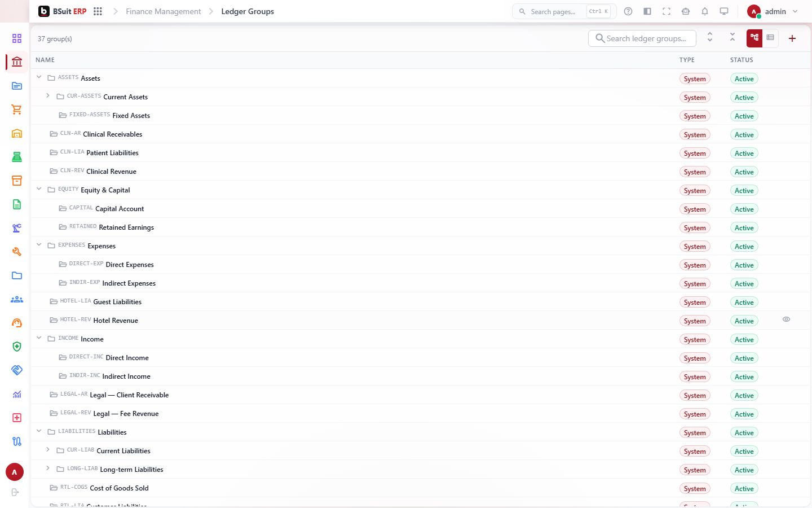
Task: Open the dashboard grid icon in sidebar
Action: coord(17,38)
